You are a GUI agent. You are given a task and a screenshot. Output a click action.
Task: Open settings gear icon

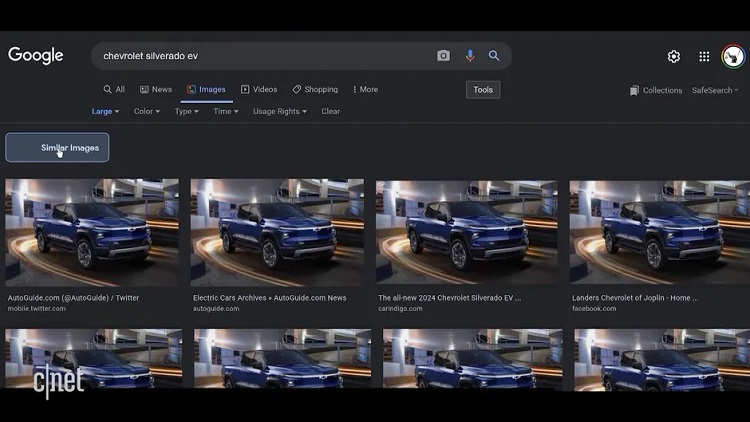click(673, 56)
